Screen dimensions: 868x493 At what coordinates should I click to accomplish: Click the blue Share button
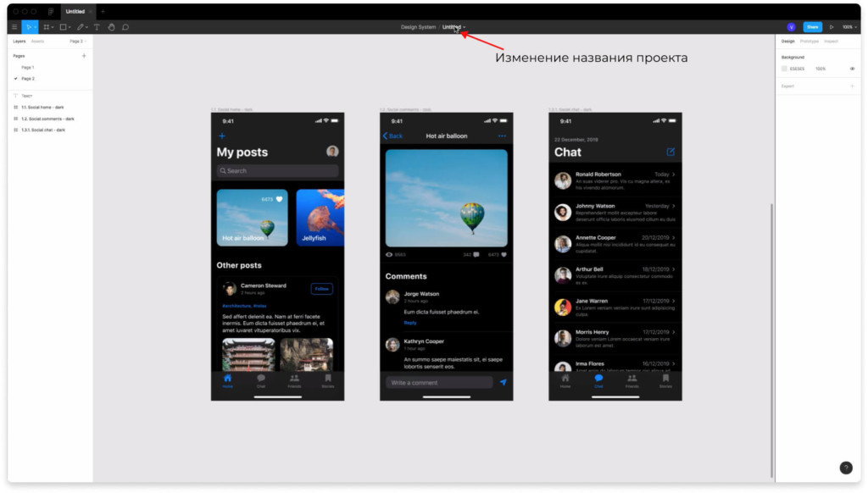coord(812,27)
